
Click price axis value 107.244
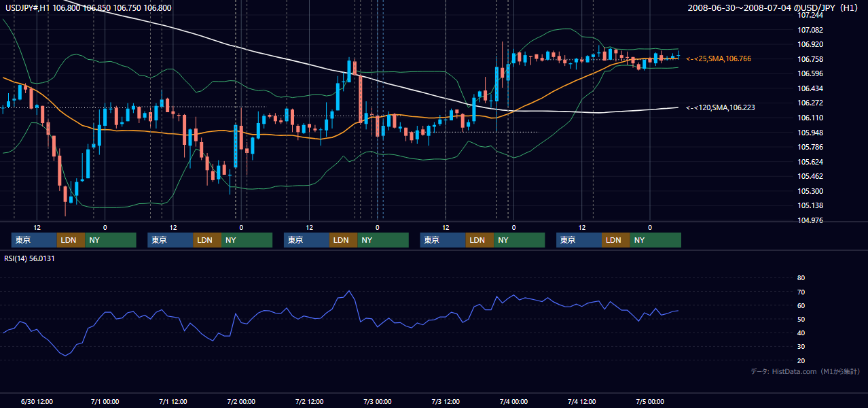(810, 15)
